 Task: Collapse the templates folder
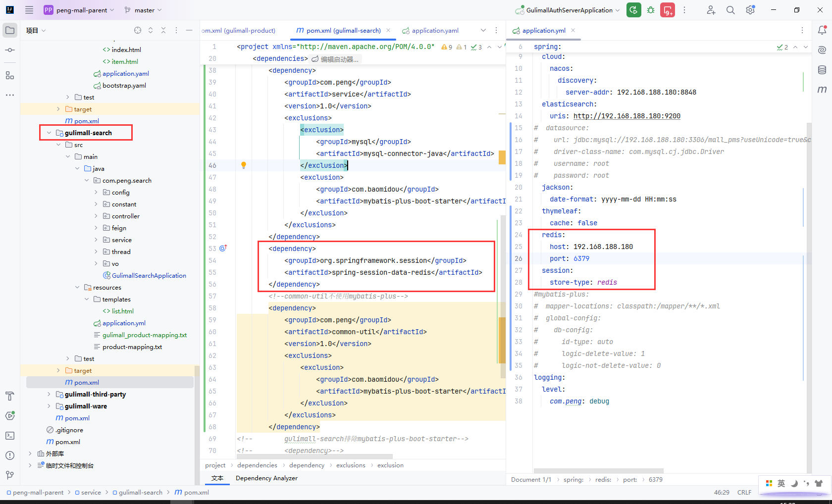coord(87,299)
